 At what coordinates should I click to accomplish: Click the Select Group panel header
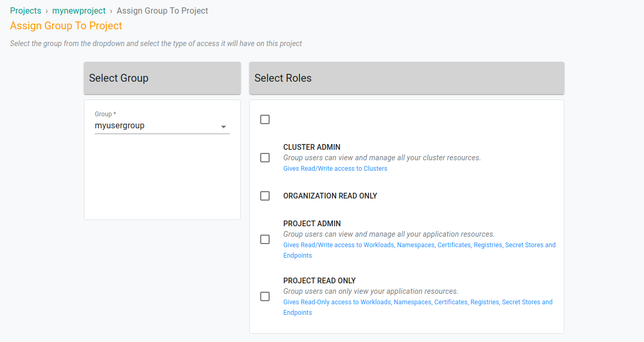coord(162,78)
